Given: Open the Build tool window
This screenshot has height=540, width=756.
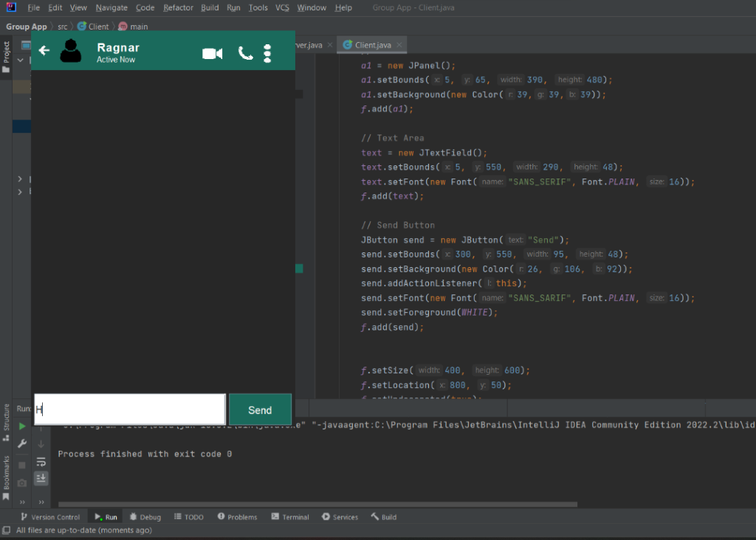Looking at the screenshot, I should (x=384, y=517).
